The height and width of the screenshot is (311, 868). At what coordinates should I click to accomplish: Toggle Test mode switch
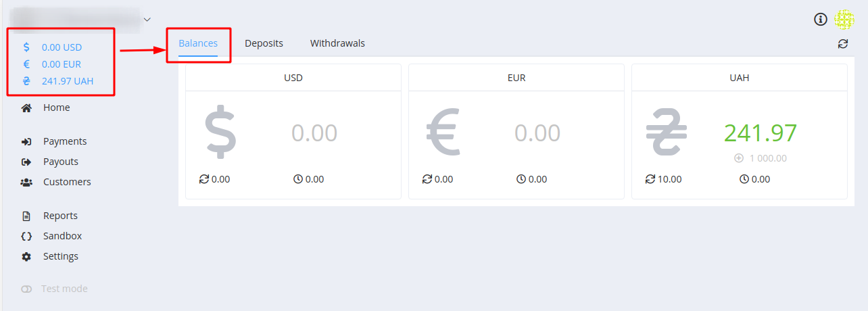[26, 289]
